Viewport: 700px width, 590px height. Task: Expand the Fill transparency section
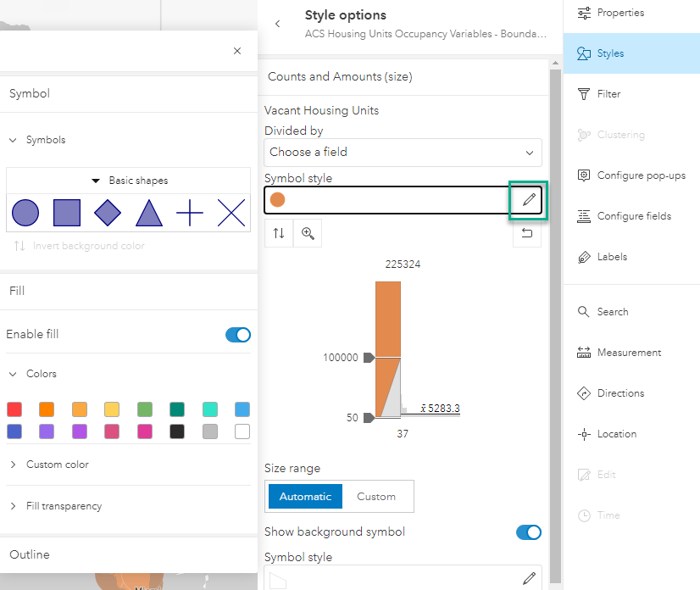tap(64, 506)
